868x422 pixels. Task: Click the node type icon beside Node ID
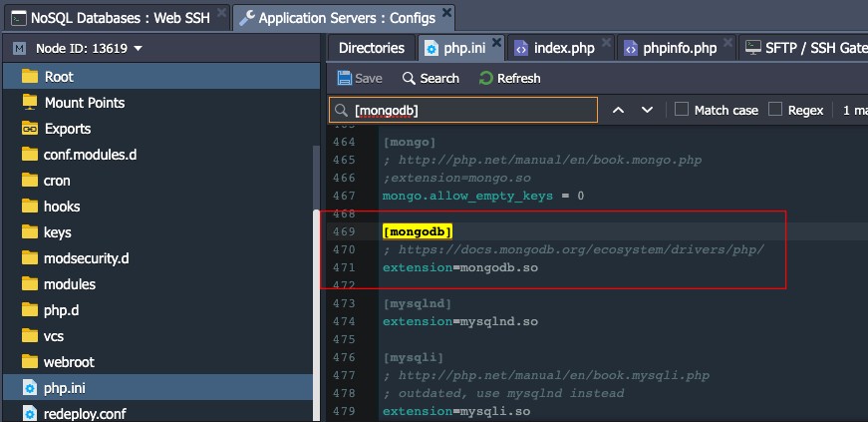20,49
